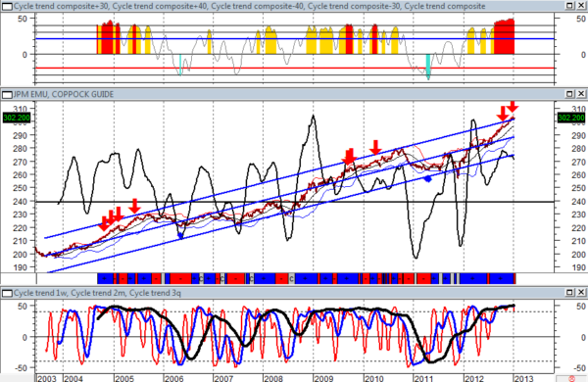Close the Cycle trend composite panel
The image size is (588, 382).
[x=581, y=6]
